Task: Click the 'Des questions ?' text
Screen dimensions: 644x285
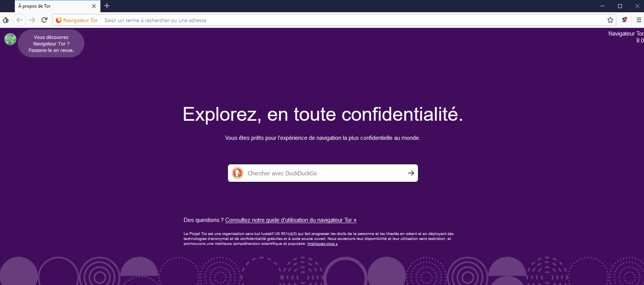Action: pyautogui.click(x=203, y=220)
